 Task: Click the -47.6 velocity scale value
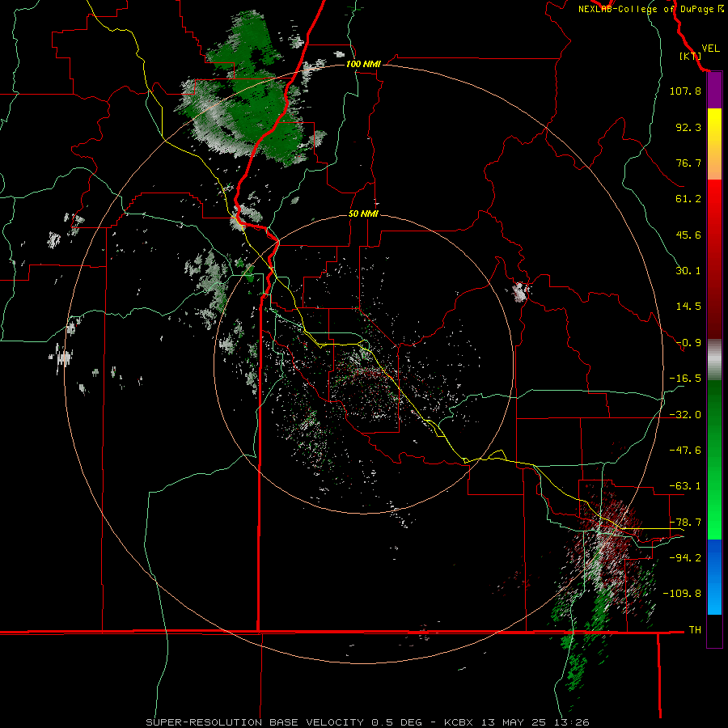pos(685,451)
